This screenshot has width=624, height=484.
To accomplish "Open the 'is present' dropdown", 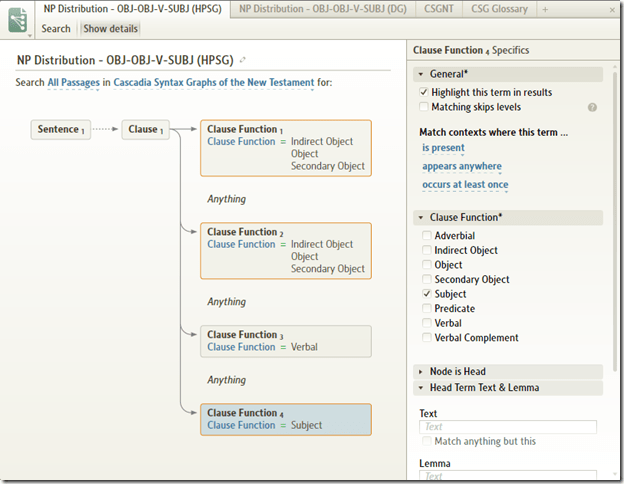I will pyautogui.click(x=443, y=148).
